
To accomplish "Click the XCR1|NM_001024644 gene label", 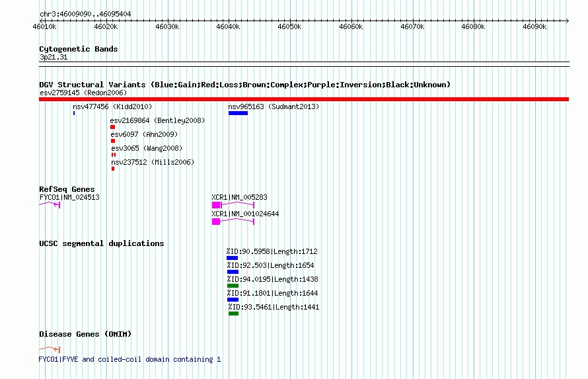I will (245, 214).
